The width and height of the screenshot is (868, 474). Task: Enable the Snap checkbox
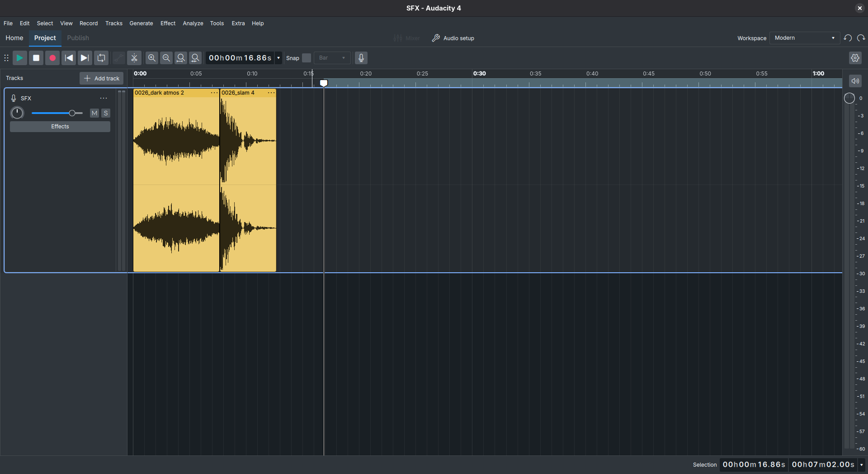[307, 58]
